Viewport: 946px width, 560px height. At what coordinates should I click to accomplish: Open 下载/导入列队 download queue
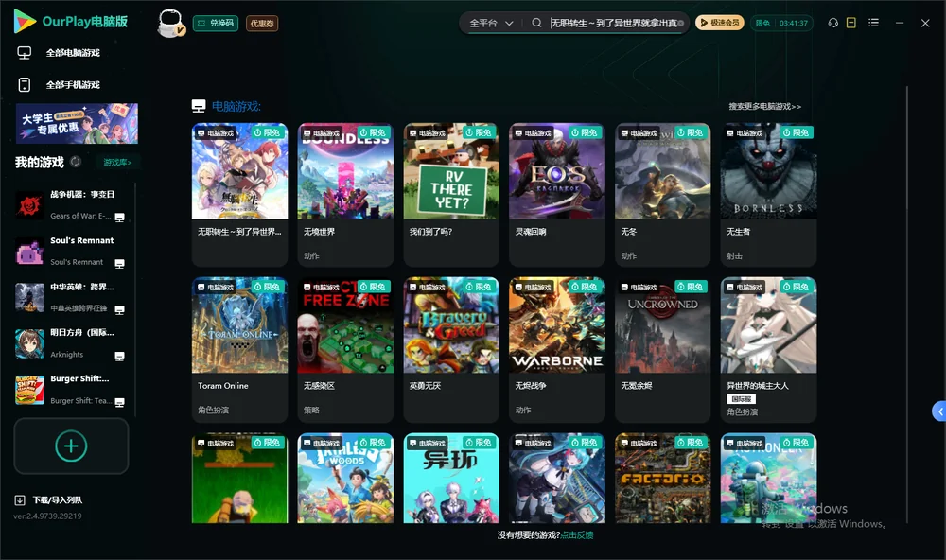tap(48, 500)
